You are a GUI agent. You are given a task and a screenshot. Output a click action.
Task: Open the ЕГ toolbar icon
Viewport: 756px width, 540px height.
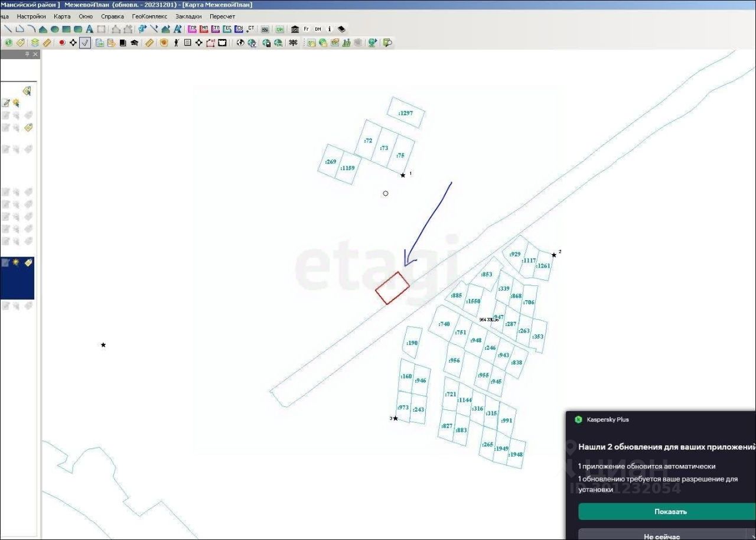click(x=227, y=28)
